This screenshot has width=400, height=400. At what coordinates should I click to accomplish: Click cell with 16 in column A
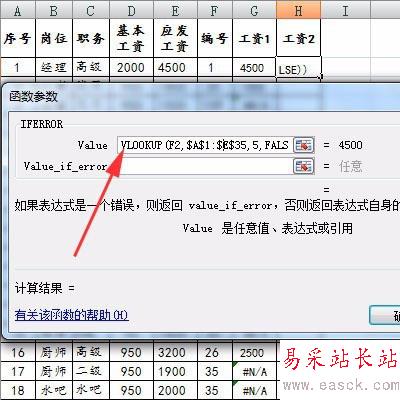18,352
